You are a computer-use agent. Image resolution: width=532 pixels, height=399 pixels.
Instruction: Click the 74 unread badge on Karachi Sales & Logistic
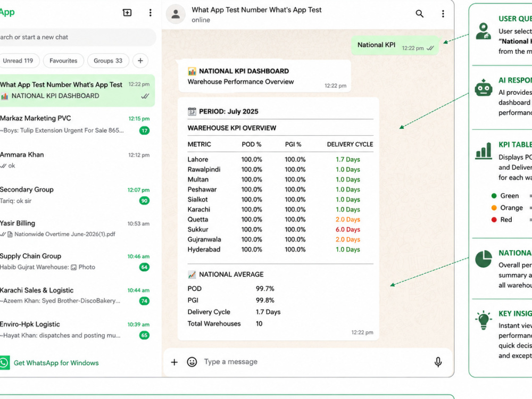pos(145,301)
